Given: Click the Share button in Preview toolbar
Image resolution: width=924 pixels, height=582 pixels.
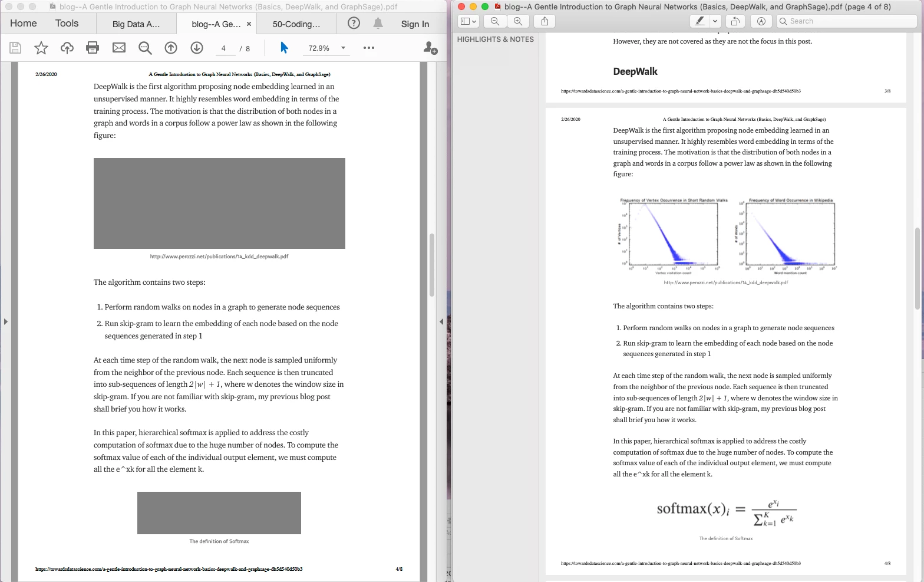Looking at the screenshot, I should [x=544, y=21].
